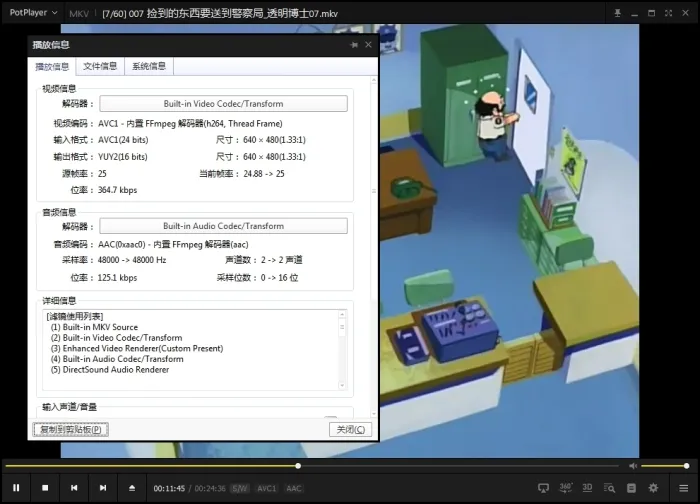Screen dimensions: 700x504
Task: Click the 复制到剪贴板 button
Action: 69,429
